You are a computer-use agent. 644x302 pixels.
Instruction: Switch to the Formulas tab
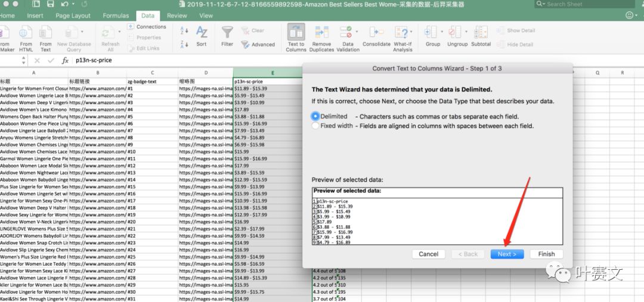[116, 15]
